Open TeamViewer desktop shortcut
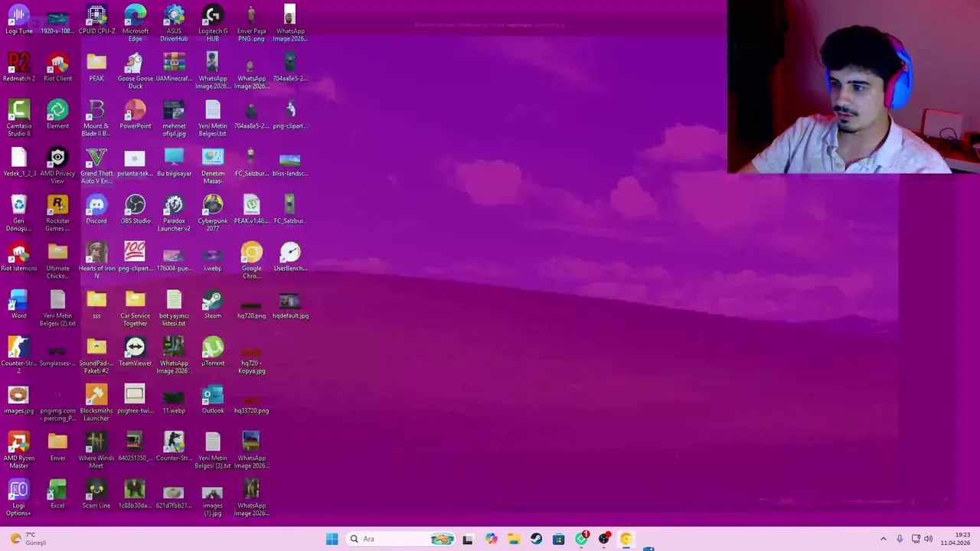This screenshot has width=980, height=551. click(x=136, y=353)
